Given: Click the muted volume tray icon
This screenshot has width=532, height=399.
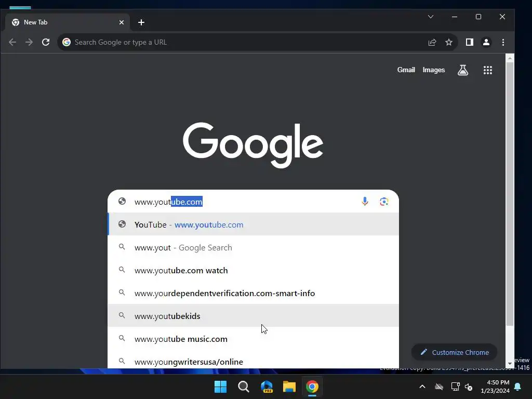Looking at the screenshot, I should coord(469,387).
